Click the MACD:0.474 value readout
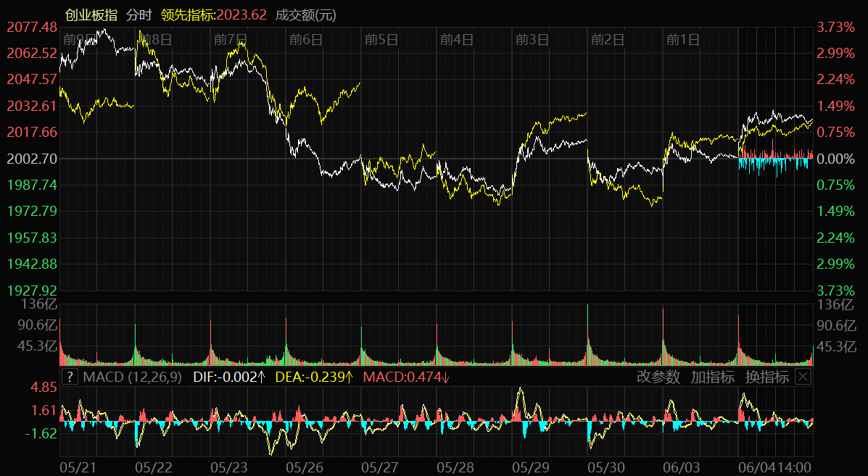Image resolution: width=868 pixels, height=476 pixels. pos(406,377)
